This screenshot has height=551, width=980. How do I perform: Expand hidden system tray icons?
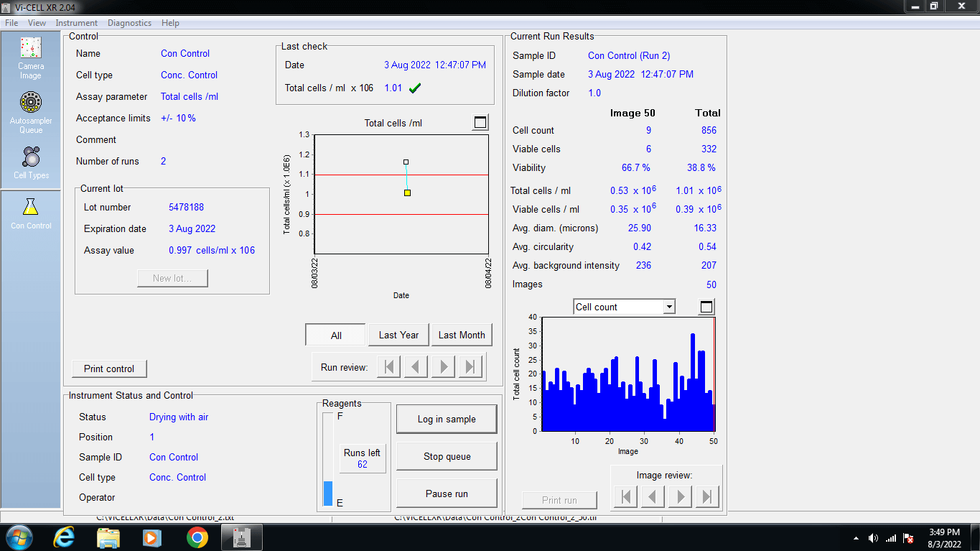[855, 537]
